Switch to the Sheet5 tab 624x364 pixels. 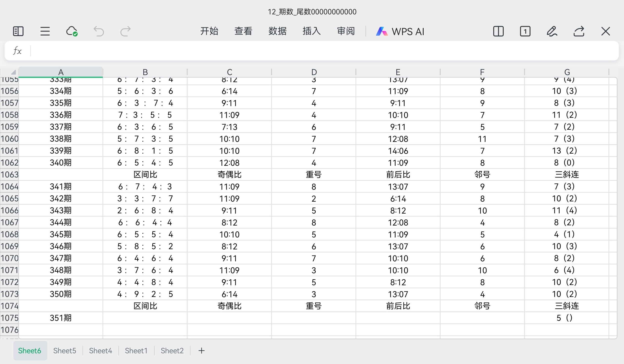(65, 351)
